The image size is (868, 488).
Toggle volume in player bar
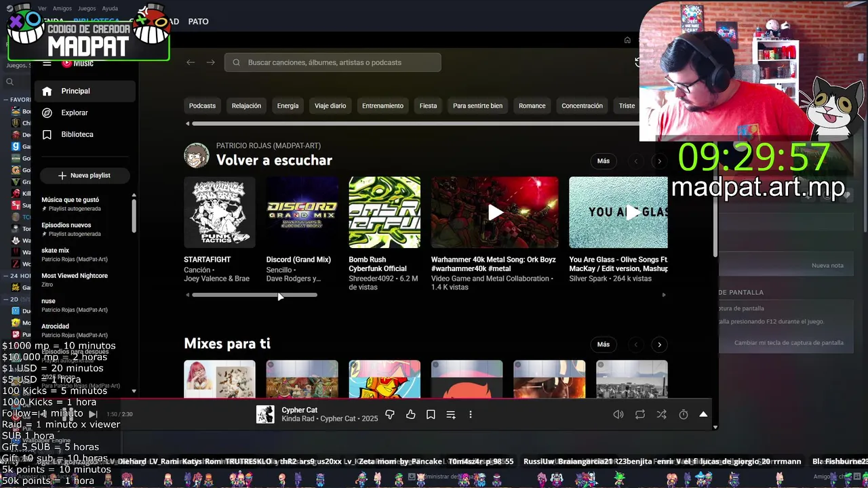click(618, 414)
